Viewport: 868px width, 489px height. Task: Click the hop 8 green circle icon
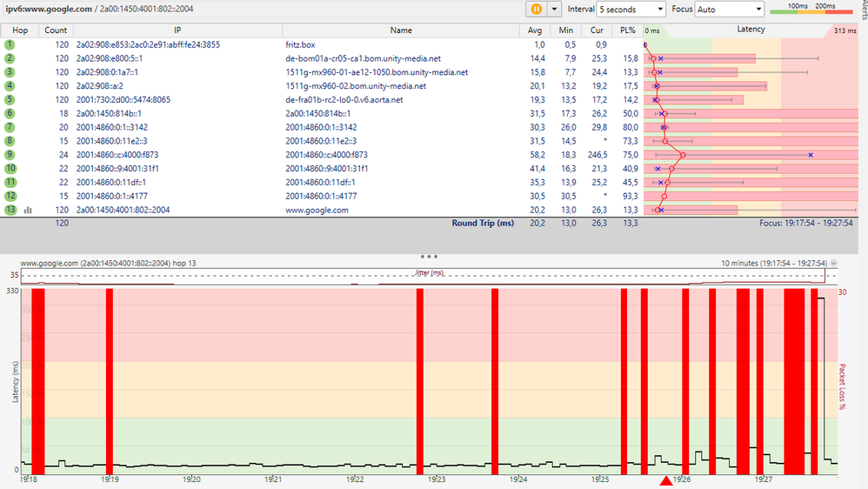[x=10, y=141]
